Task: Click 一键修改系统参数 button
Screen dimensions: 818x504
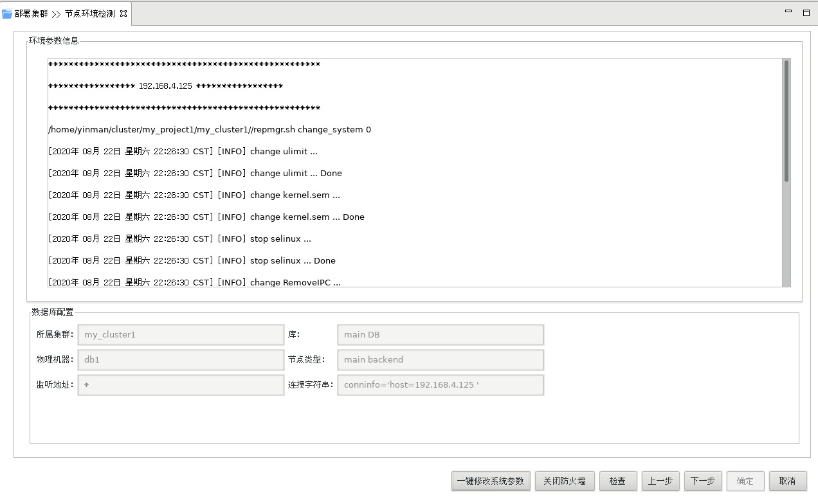Action: (491, 481)
